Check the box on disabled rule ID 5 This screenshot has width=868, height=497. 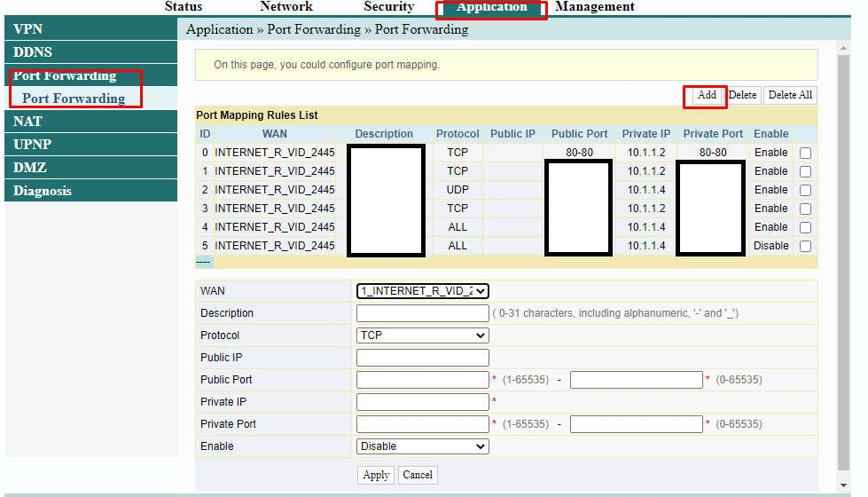coord(805,246)
